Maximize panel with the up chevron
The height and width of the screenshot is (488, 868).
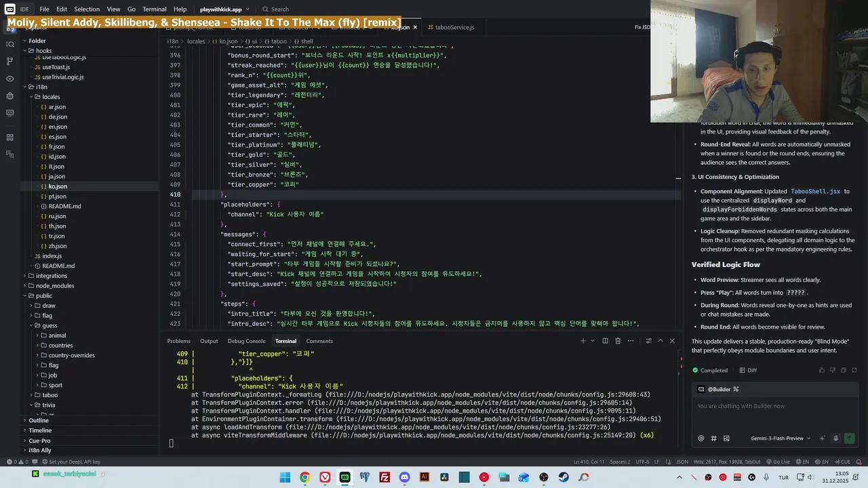[660, 341]
